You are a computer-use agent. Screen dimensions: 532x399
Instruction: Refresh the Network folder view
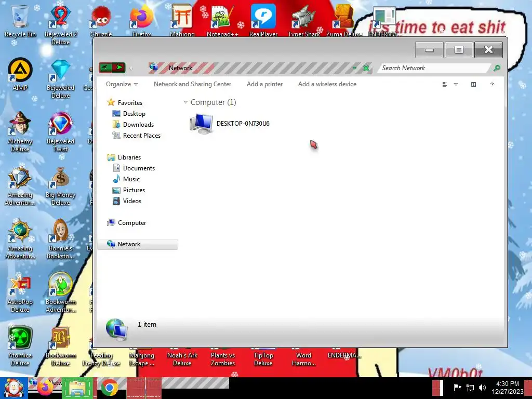[x=366, y=68]
